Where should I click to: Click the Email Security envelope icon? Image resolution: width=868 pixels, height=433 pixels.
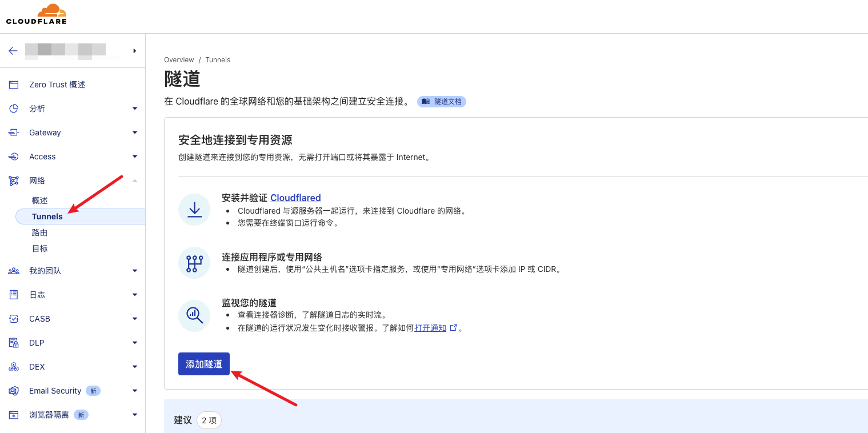[x=14, y=391]
